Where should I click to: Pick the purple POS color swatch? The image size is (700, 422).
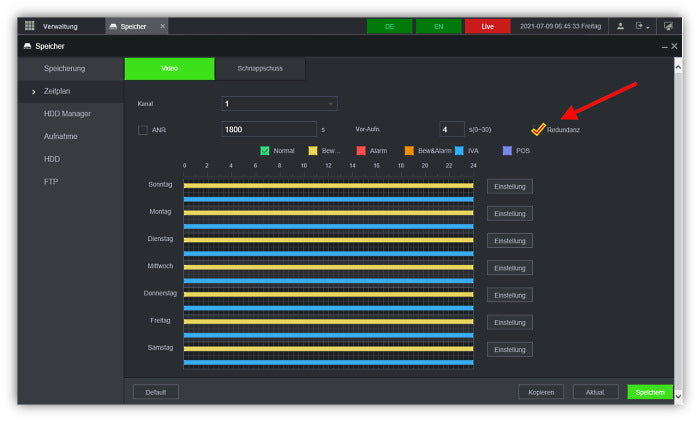(x=507, y=150)
